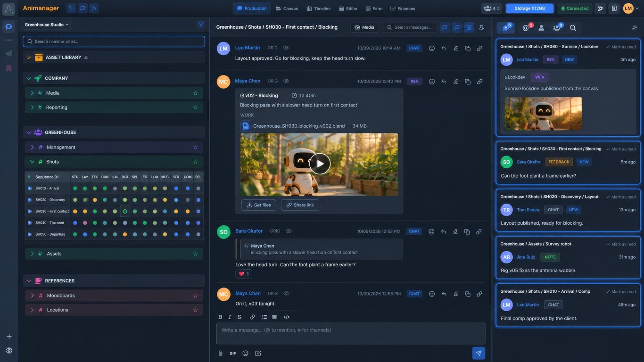Toggle the eye icon on Leo Martin's message
Viewport: 644px width, 362px height.
click(286, 48)
